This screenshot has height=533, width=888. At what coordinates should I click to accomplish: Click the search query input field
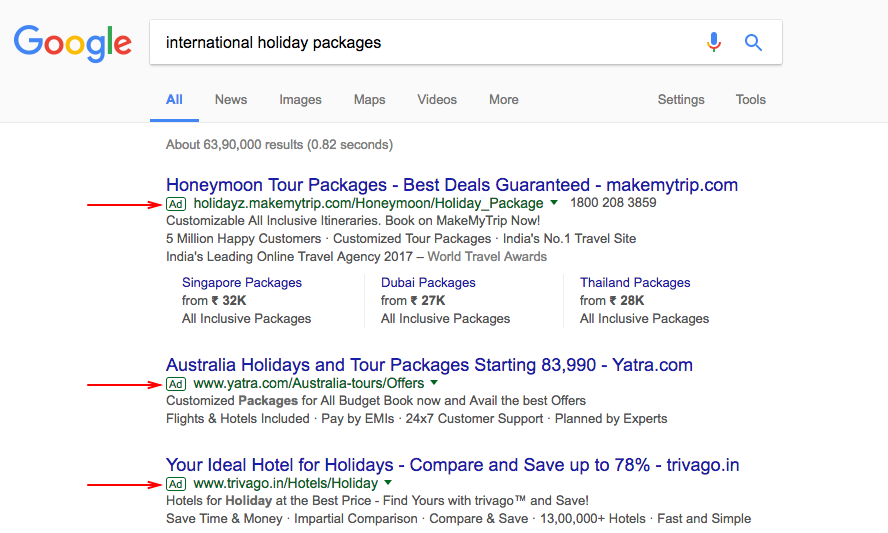[420, 42]
